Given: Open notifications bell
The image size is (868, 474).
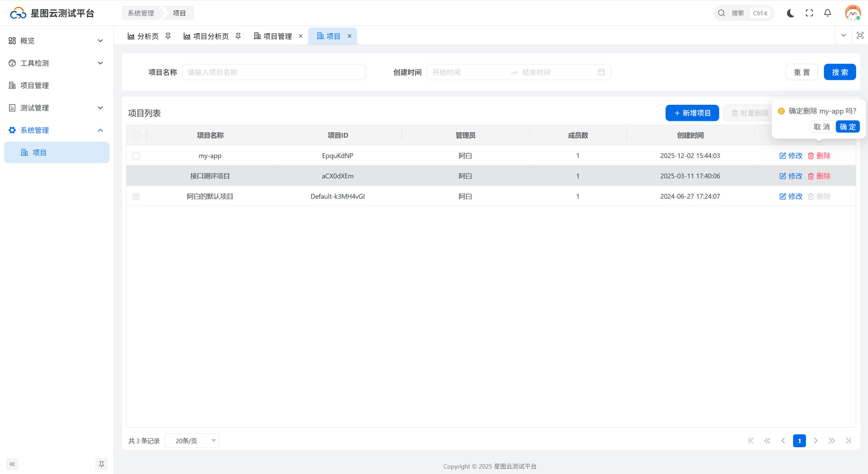Looking at the screenshot, I should click(827, 13).
